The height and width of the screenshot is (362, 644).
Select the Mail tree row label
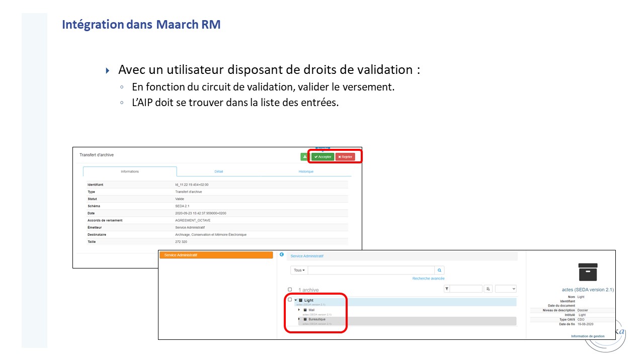311,310
